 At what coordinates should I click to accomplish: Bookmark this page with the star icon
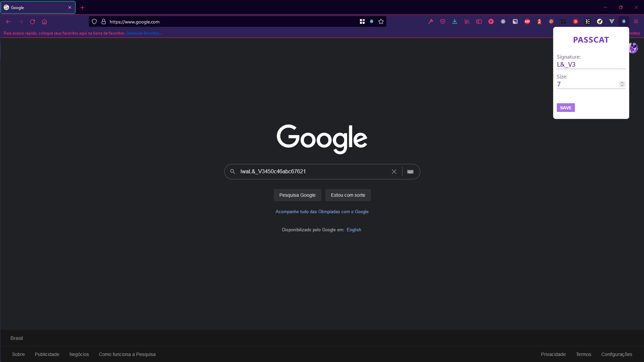(381, 21)
